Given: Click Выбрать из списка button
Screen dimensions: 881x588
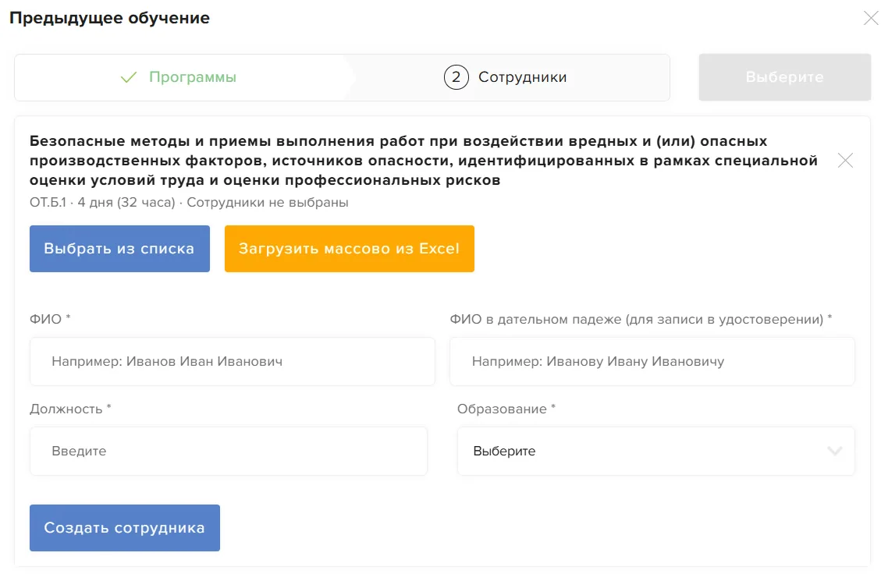Looking at the screenshot, I should [119, 249].
